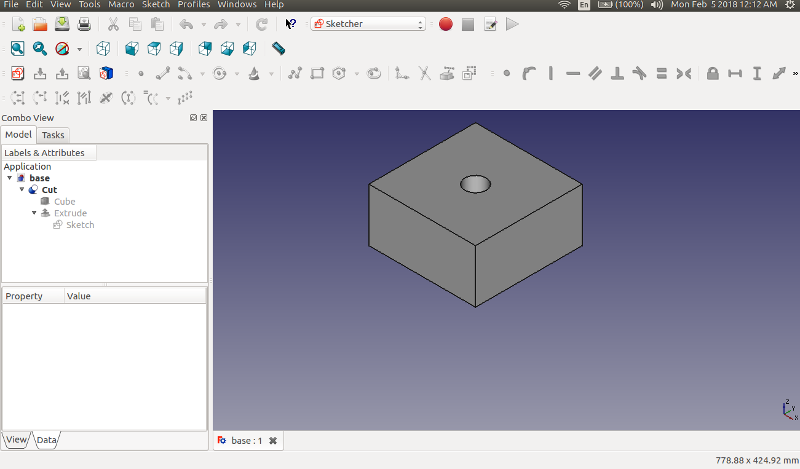Collapse the Extrude tree node
The image size is (800, 469).
tap(34, 213)
